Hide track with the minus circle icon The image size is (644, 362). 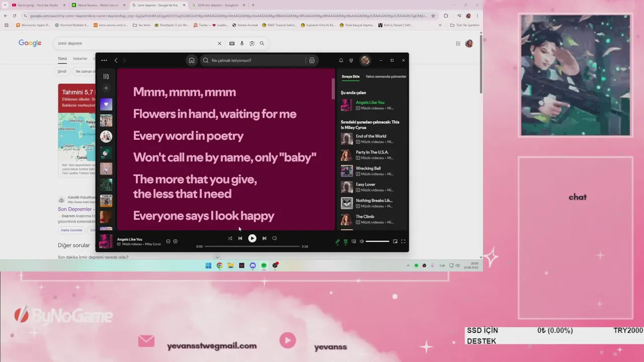(x=168, y=241)
